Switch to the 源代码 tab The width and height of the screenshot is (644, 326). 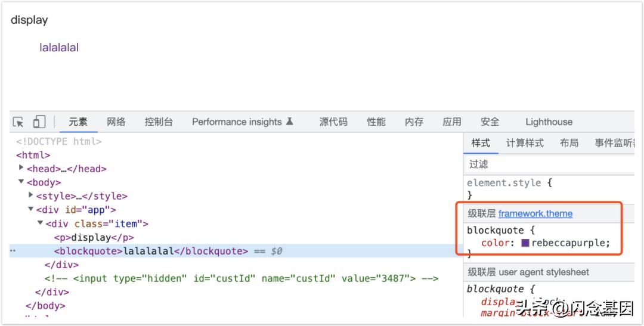tap(333, 122)
